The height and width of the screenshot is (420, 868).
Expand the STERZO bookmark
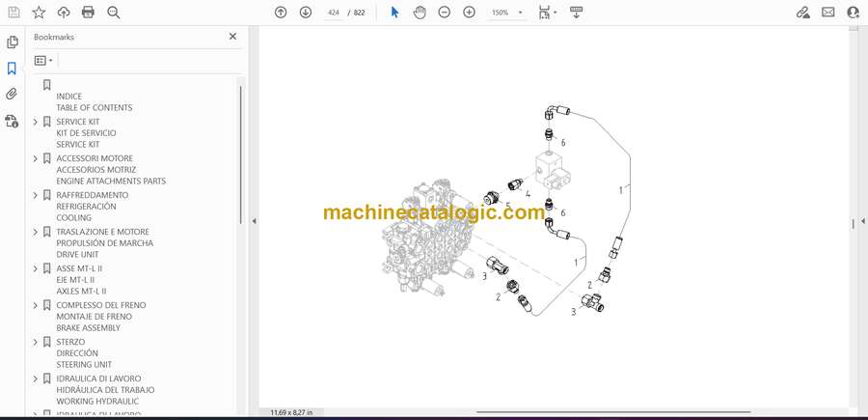pyautogui.click(x=36, y=342)
